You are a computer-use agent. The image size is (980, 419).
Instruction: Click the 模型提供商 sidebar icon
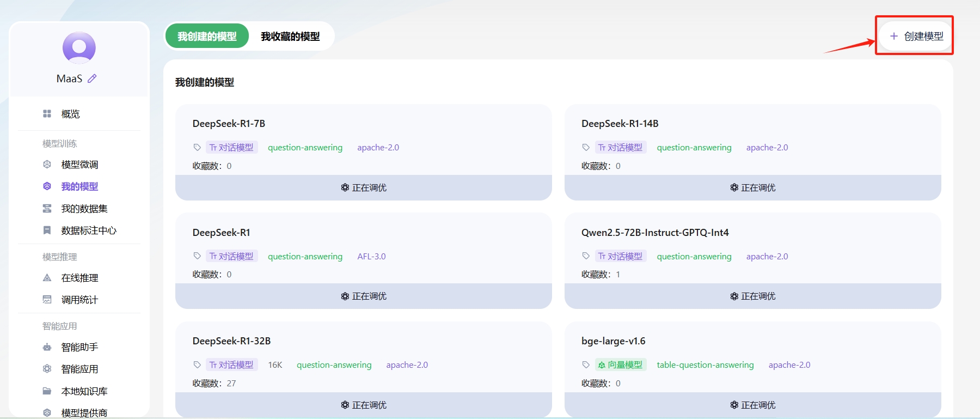[x=47, y=412]
